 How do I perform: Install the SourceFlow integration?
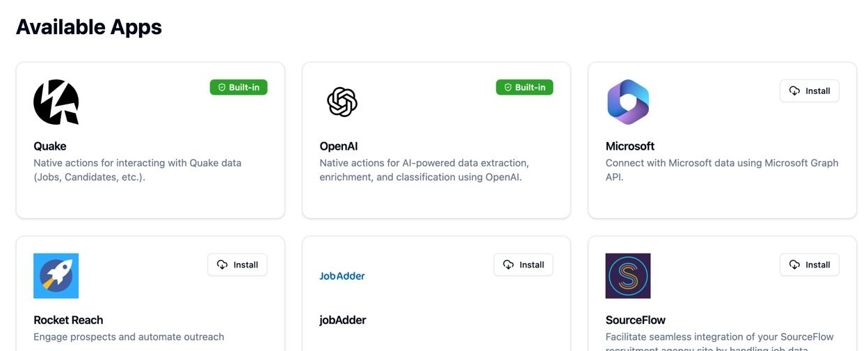tap(810, 265)
